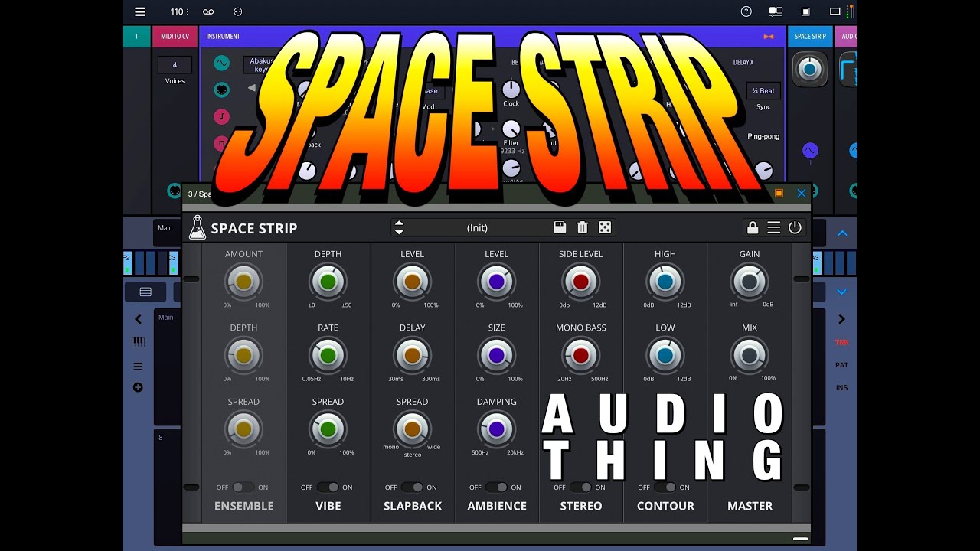This screenshot has height=551, width=980.
Task: Click the left arrow in left sidebar
Action: tap(138, 319)
